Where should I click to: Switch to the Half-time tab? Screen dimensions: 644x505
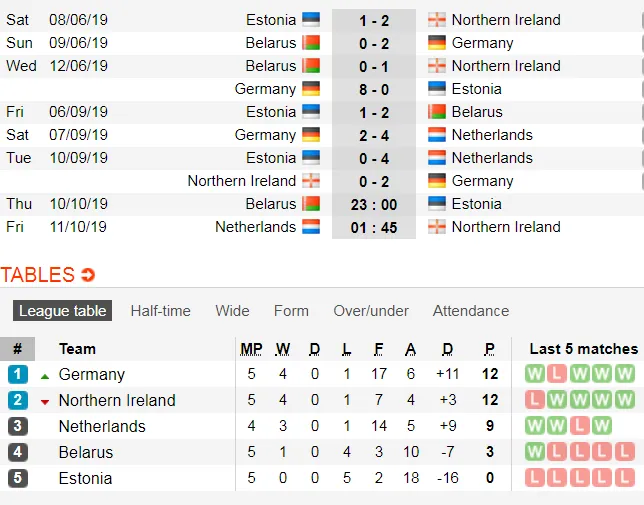(x=160, y=311)
